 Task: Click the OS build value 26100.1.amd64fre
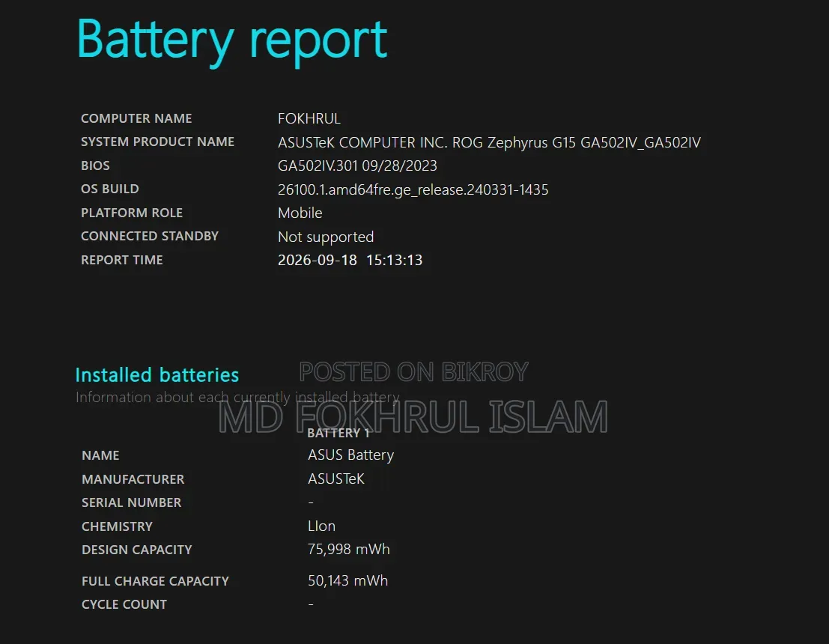pos(413,189)
